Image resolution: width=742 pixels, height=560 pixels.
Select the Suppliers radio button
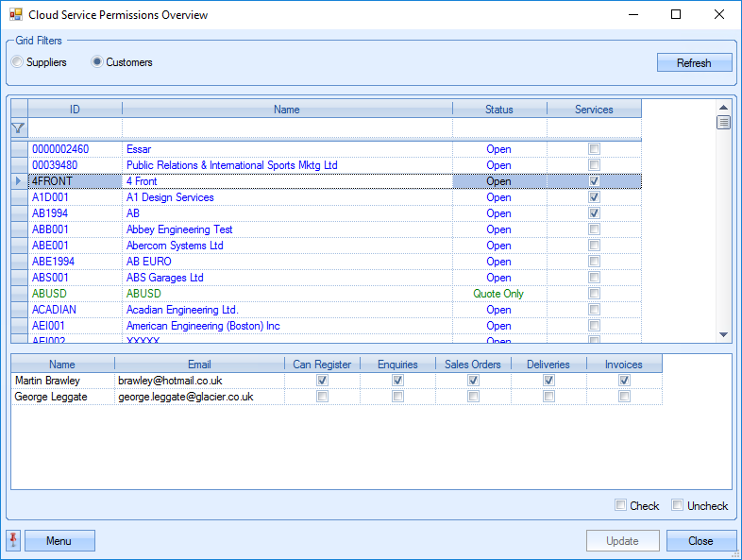18,62
